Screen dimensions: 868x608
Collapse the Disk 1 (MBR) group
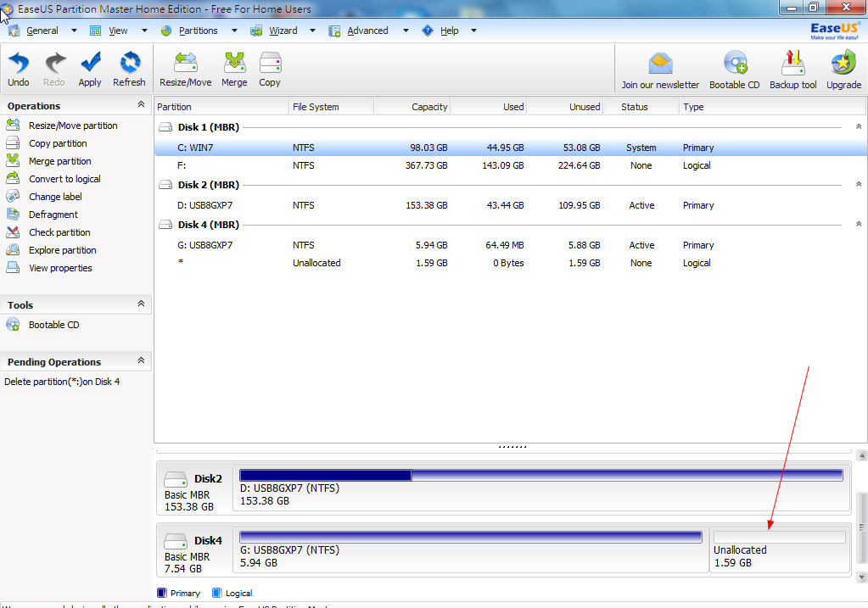click(859, 126)
